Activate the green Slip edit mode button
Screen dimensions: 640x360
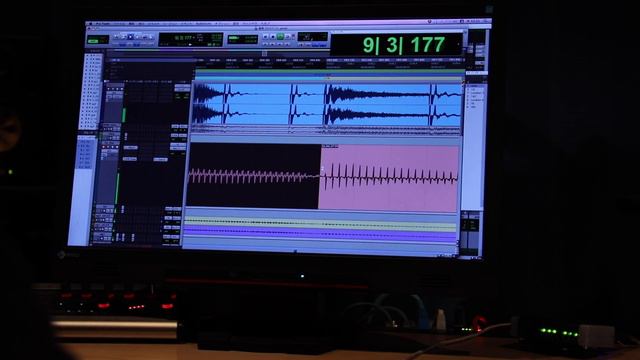[93, 42]
